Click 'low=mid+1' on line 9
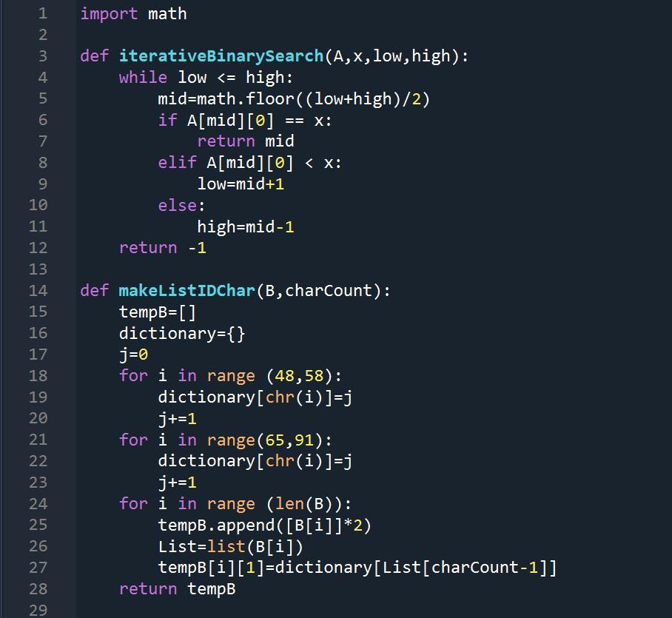 241,184
